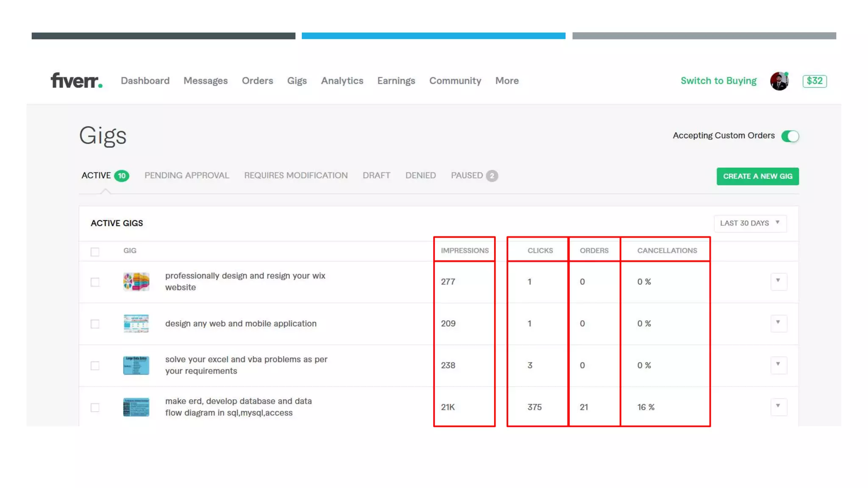The width and height of the screenshot is (868, 488).
Task: Click the Fiverr logo
Action: pyautogui.click(x=76, y=80)
